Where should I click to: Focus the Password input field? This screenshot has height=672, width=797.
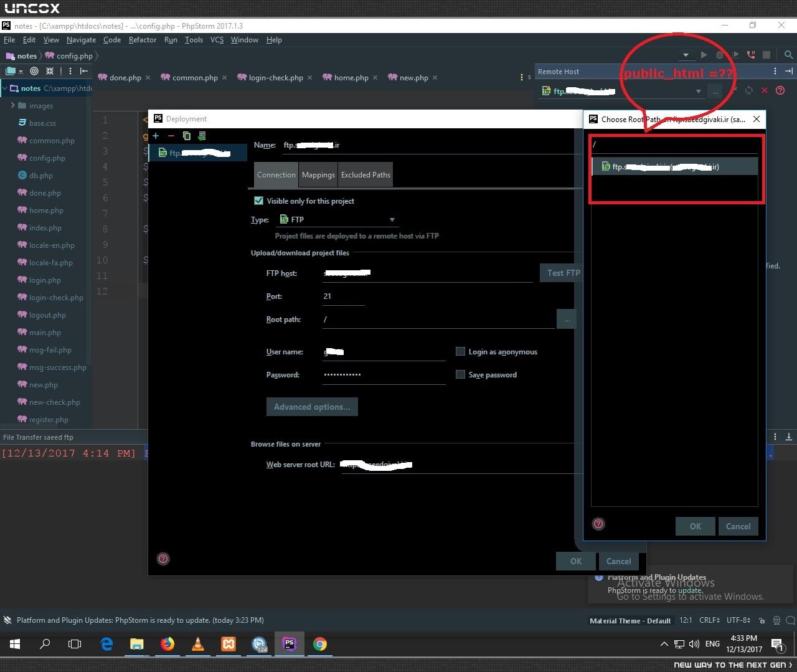tap(384, 375)
